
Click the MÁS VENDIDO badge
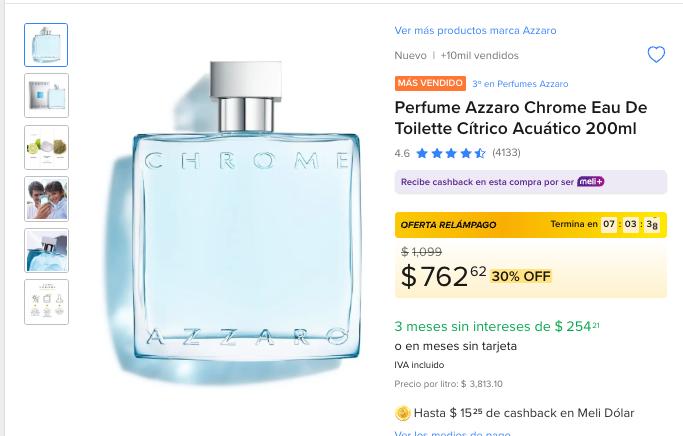click(x=430, y=83)
